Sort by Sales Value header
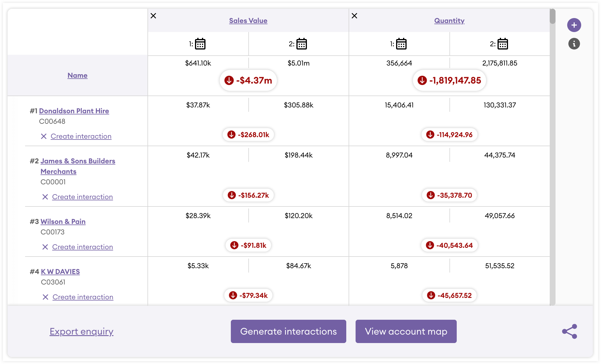 [x=248, y=21]
